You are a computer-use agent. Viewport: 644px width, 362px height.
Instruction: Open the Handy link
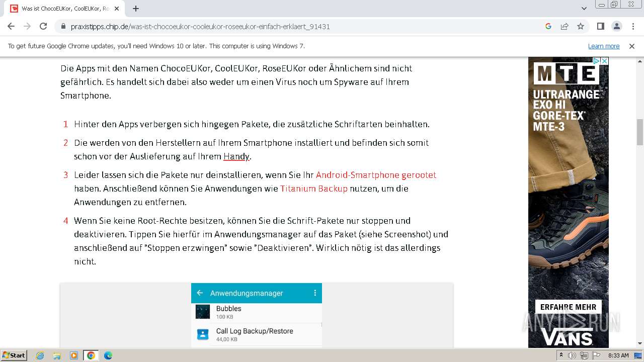[236, 156]
